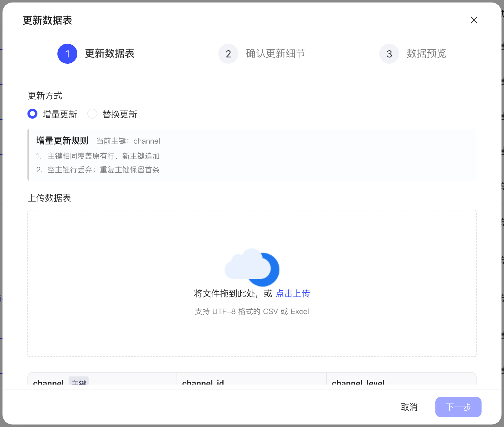Screen dimensions: 504x427
Task: Click the 取消 button
Action: coord(409,407)
